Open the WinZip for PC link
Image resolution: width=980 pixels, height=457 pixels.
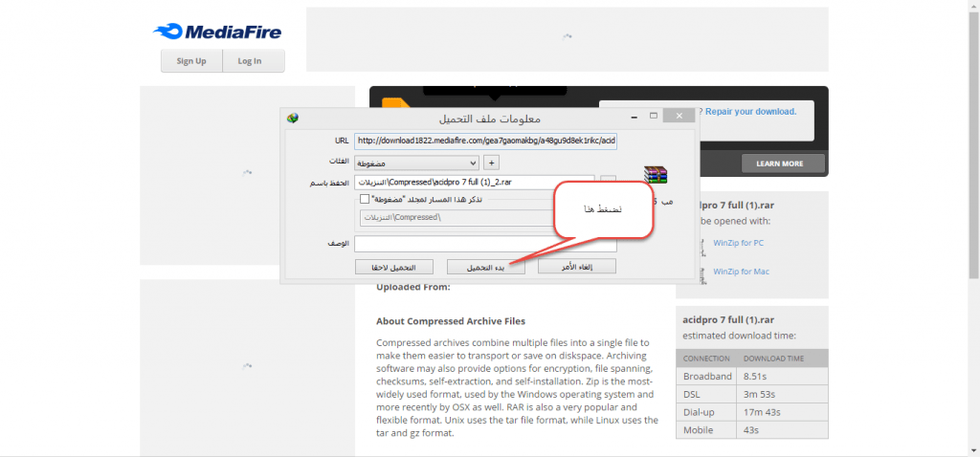pyautogui.click(x=738, y=244)
